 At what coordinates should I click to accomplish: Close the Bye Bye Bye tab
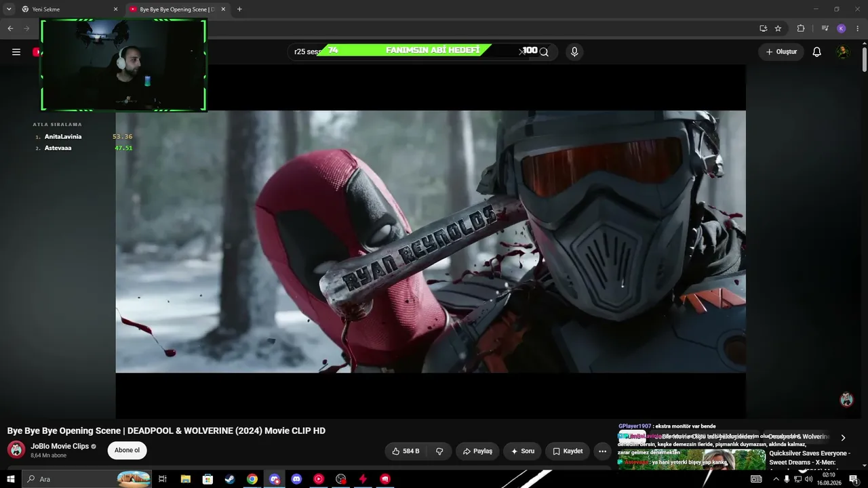tap(223, 9)
